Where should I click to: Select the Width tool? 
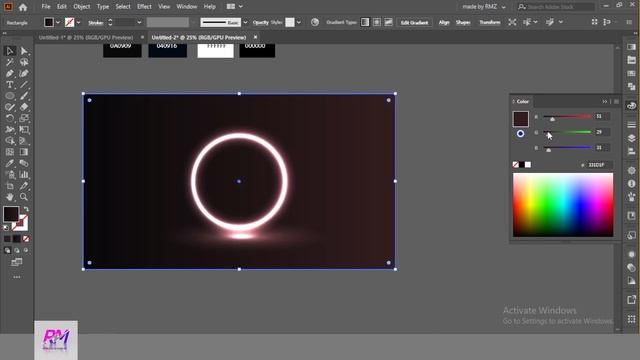10,129
